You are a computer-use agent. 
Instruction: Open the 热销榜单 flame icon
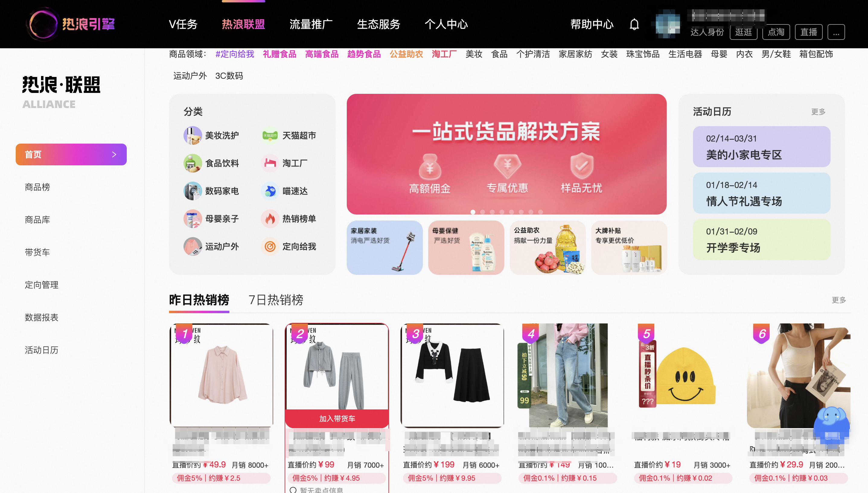point(270,219)
